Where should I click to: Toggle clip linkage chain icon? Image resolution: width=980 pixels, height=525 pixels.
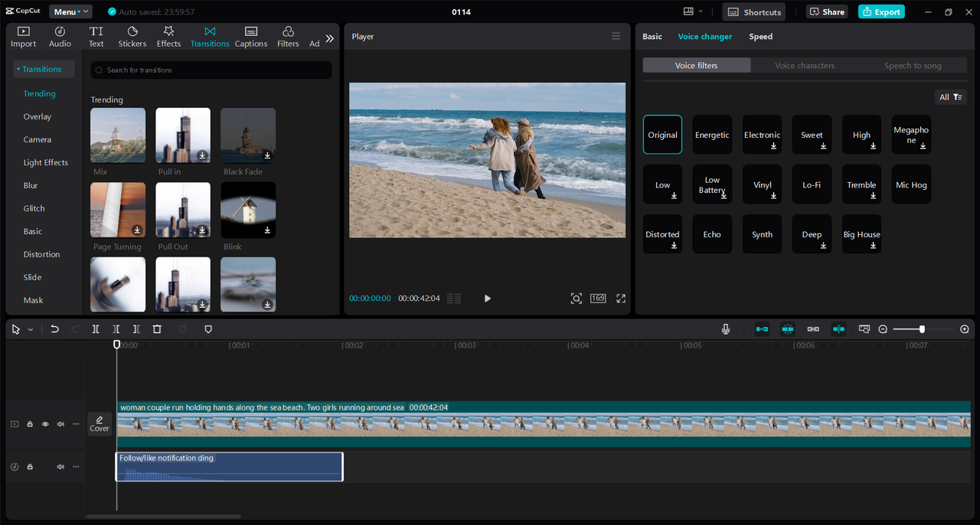[813, 329]
